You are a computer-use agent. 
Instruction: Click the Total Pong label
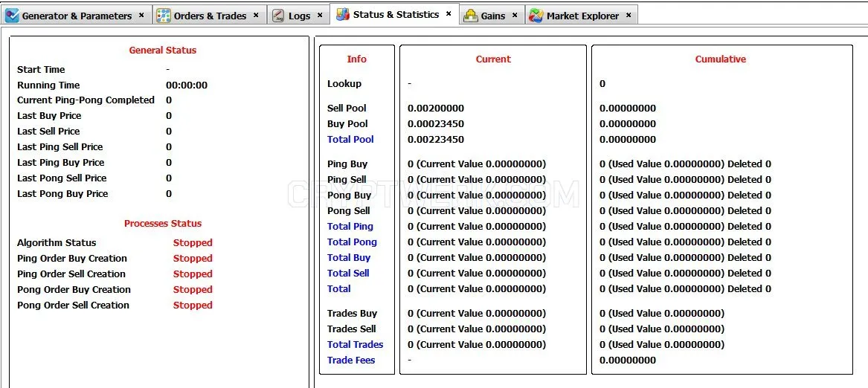tap(352, 242)
